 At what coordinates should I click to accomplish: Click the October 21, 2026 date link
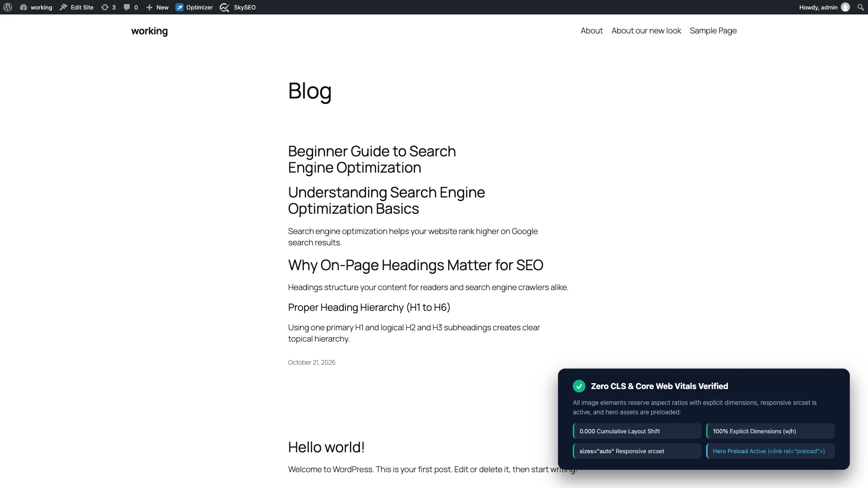coord(311,362)
